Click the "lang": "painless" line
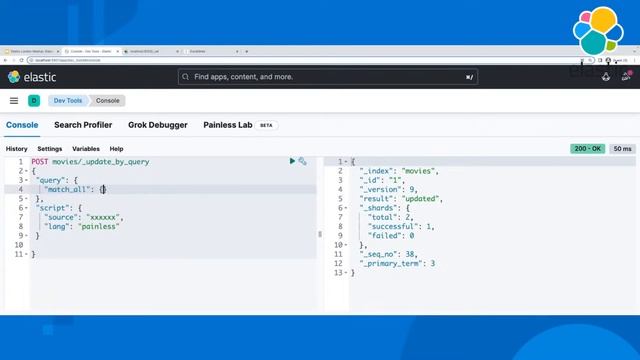The width and height of the screenshot is (640, 360). click(82, 227)
